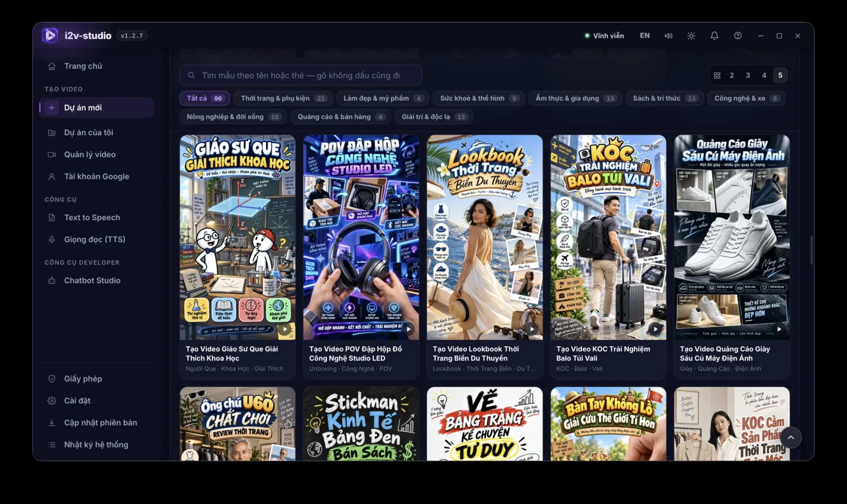Open the Lookbook Biển Du Thuyền thumbnail
The image size is (847, 504).
coord(484,237)
